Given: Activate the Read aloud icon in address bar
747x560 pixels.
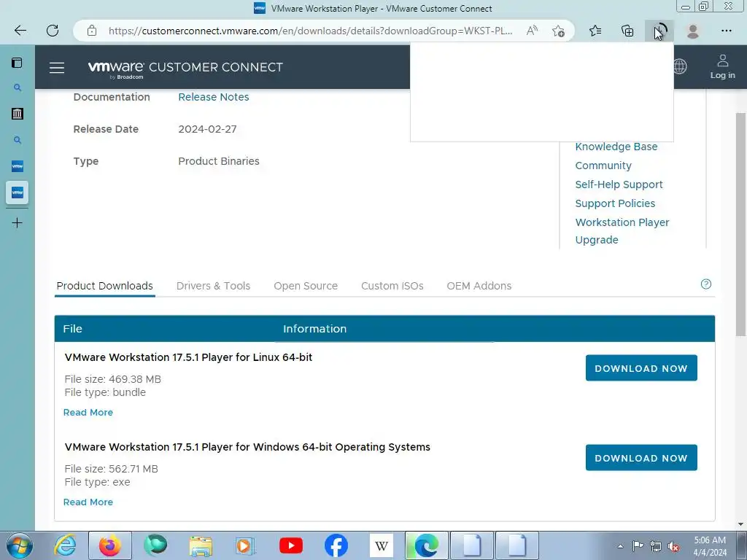Looking at the screenshot, I should pyautogui.click(x=532, y=31).
